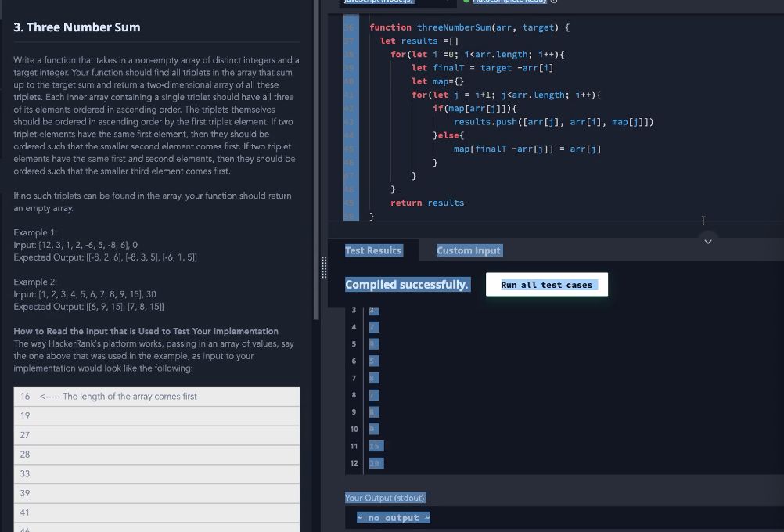This screenshot has width=784, height=532.
Task: Click the table row 'The length of the array comes first'
Action: point(156,397)
